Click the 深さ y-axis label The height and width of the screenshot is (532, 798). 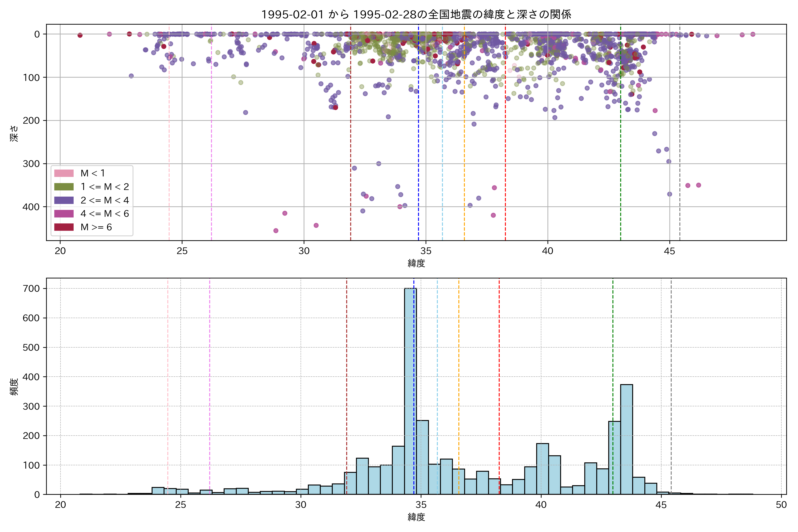(x=14, y=133)
